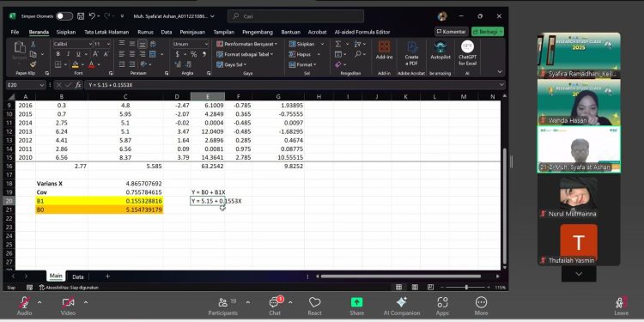The image size is (644, 322).
Task: Apply the red Font Color swatch
Action: (91, 64)
